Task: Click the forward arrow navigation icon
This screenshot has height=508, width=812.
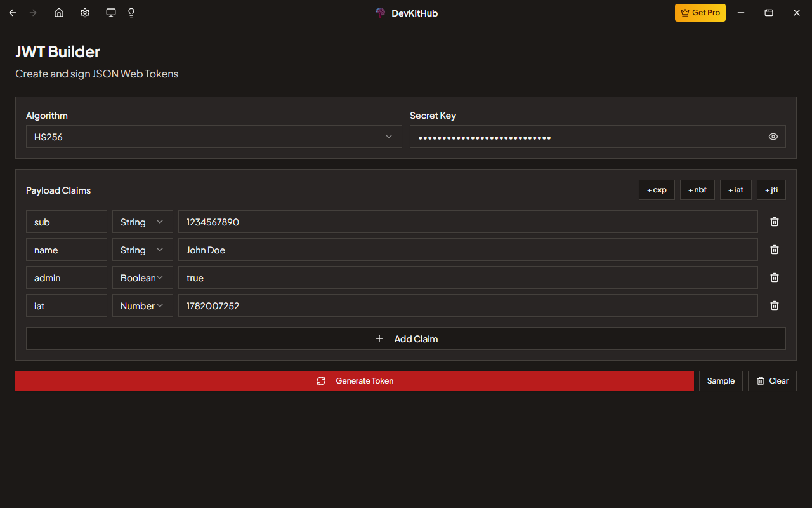Action: coord(33,13)
